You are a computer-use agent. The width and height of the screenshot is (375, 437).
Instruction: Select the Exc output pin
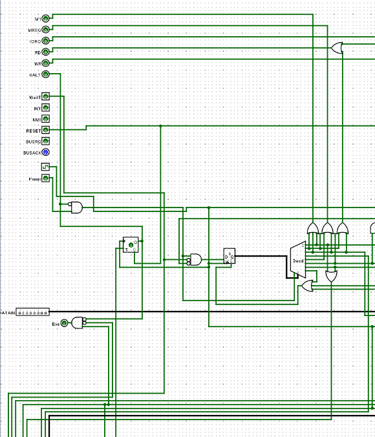tap(64, 323)
